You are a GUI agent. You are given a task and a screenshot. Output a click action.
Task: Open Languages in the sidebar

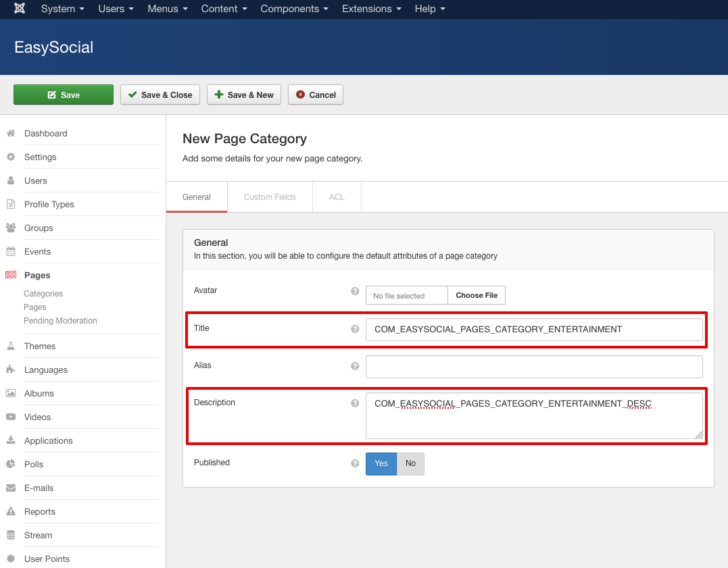click(x=45, y=370)
